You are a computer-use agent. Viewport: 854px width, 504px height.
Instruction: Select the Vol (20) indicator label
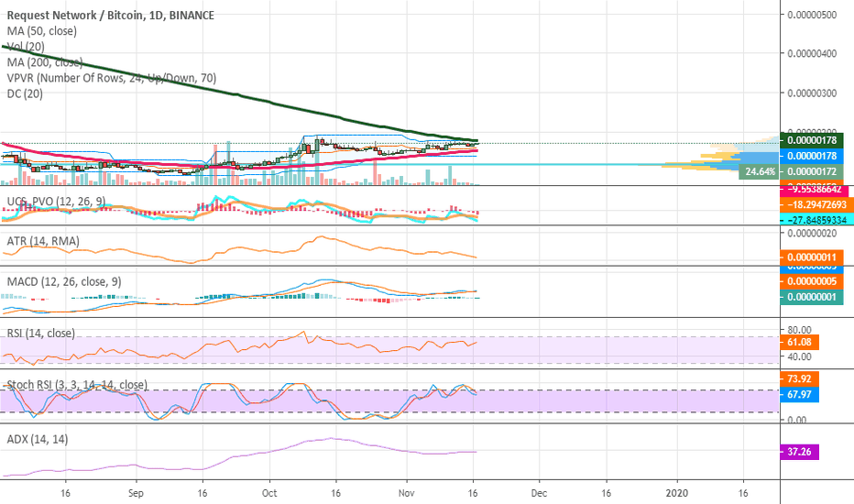tap(26, 47)
